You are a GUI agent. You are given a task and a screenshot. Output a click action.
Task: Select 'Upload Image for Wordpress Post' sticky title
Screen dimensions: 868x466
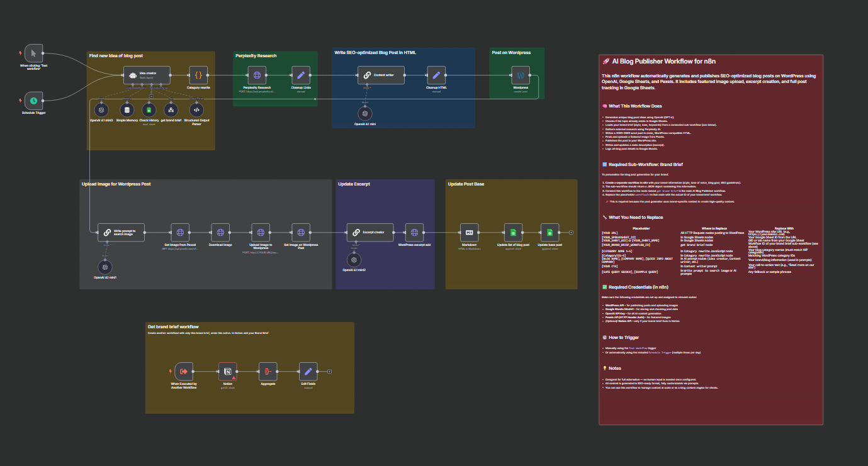pyautogui.click(x=116, y=184)
